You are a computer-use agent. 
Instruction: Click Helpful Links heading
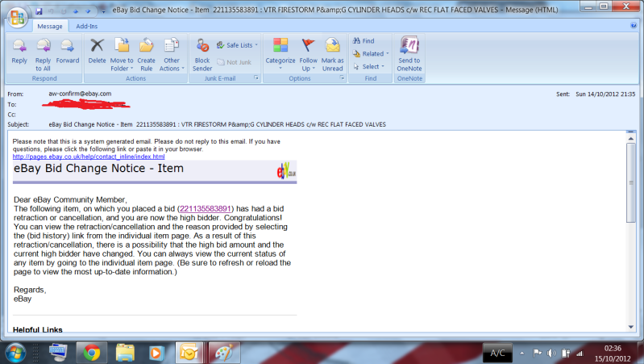[x=37, y=329]
